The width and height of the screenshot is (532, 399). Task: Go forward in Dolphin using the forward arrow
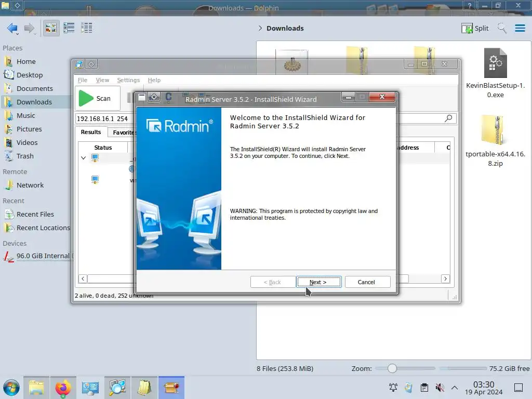pyautogui.click(x=29, y=28)
